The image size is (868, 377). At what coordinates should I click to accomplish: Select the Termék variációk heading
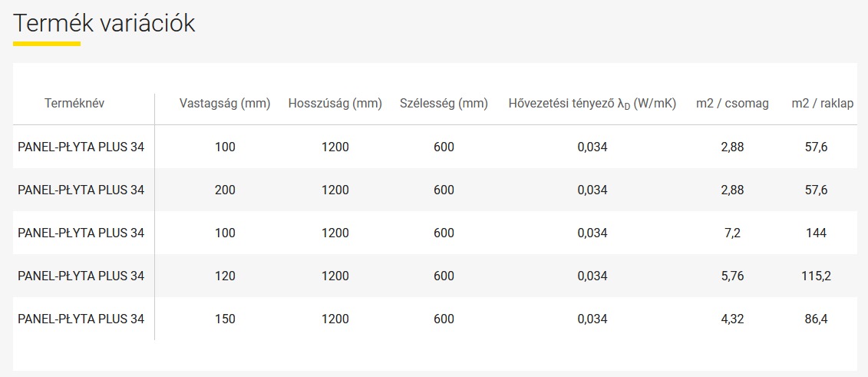click(104, 24)
